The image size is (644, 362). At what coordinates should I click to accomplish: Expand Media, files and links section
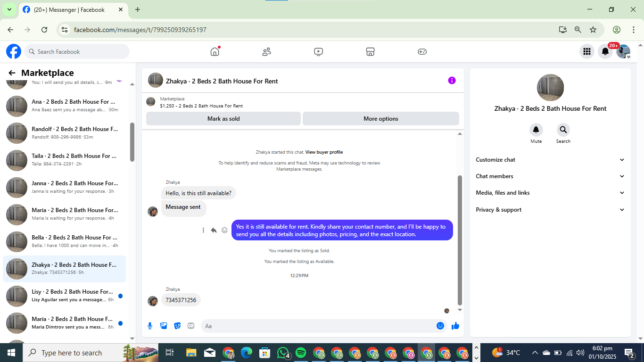point(550,193)
